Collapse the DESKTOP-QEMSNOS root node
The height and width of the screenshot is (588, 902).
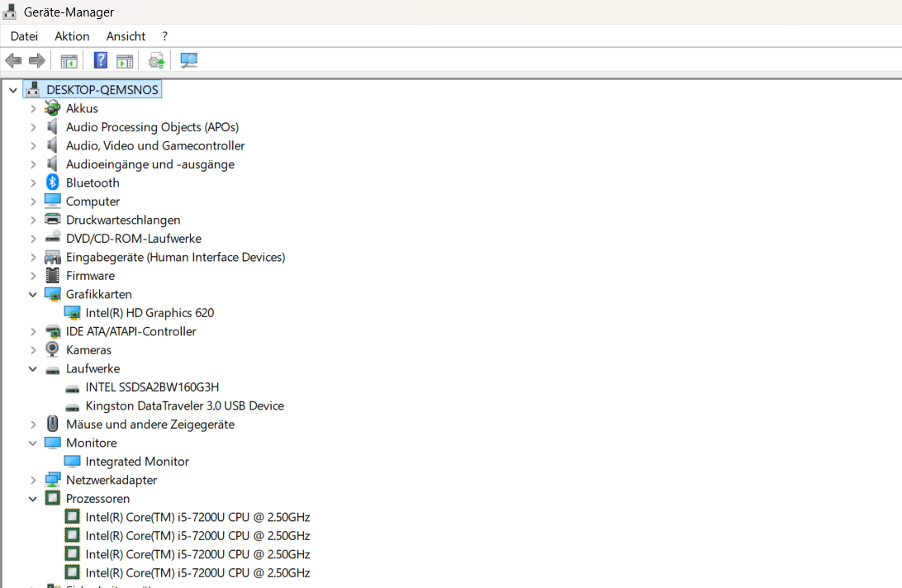coord(13,90)
